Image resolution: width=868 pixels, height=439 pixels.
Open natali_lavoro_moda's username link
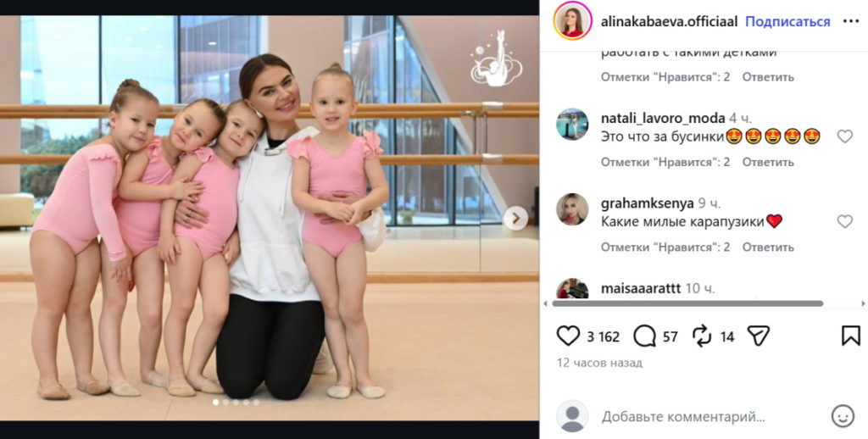[x=663, y=118]
